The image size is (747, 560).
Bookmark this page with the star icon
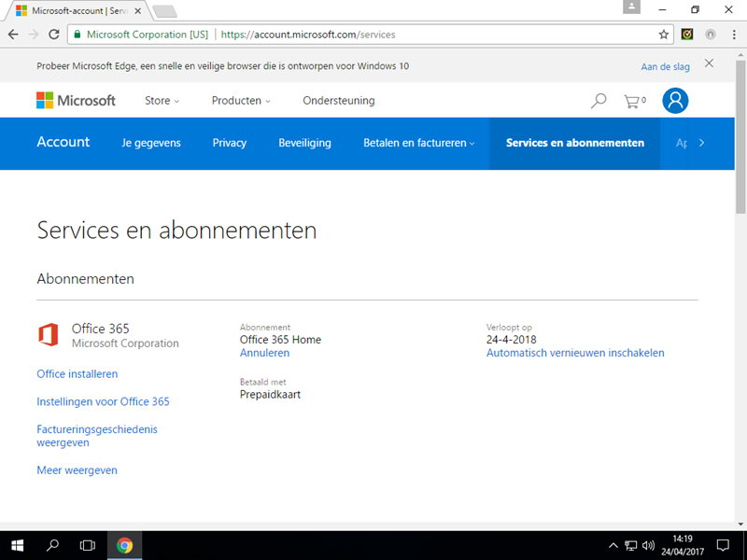pyautogui.click(x=663, y=35)
